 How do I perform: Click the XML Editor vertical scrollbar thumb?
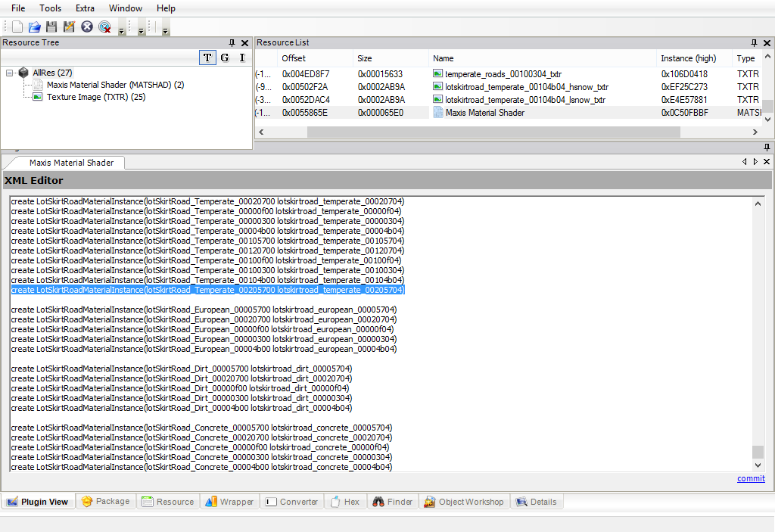(758, 452)
